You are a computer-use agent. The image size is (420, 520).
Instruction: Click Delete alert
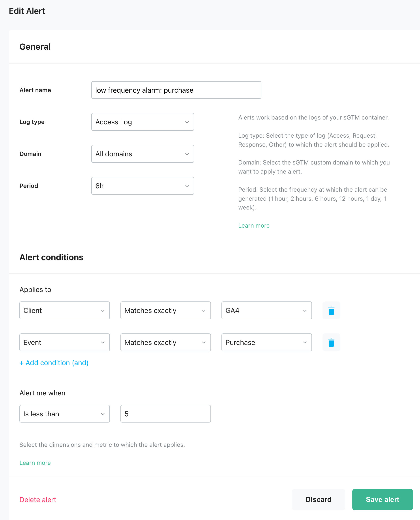(x=38, y=500)
